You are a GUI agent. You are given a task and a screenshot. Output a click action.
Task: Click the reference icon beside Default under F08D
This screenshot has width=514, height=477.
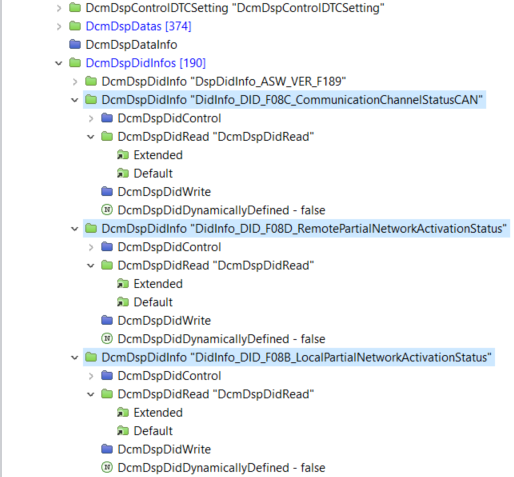pyautogui.click(x=123, y=302)
